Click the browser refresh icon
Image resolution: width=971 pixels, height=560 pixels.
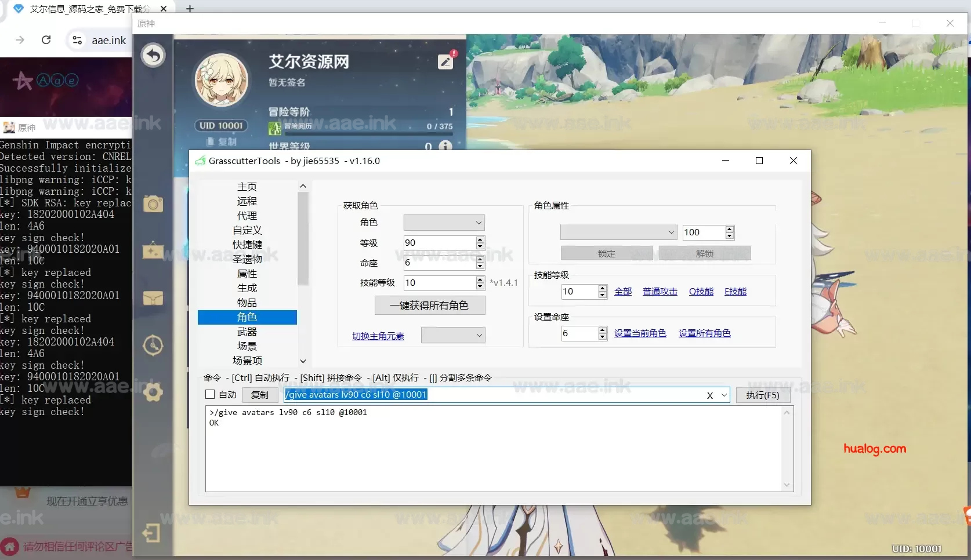point(46,40)
